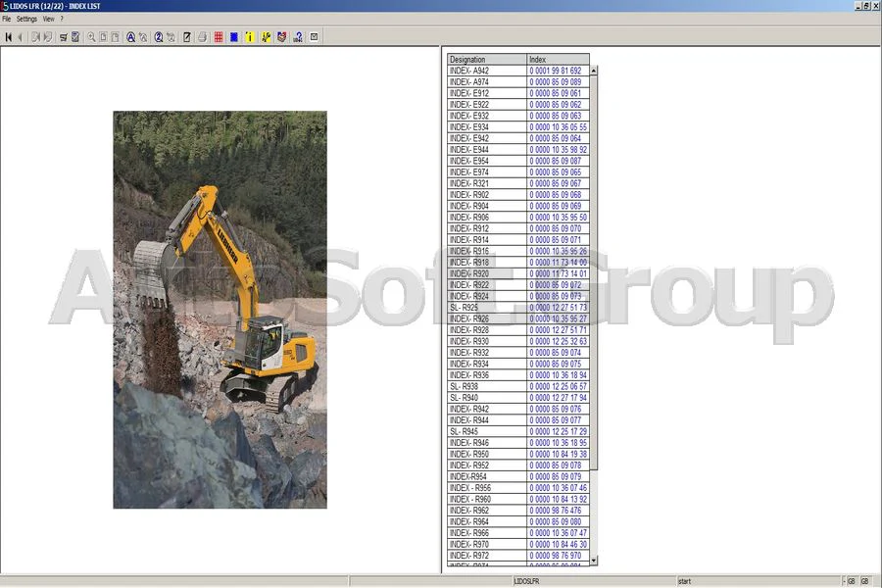Select the magnifier zoom icon
The image size is (882, 588).
pos(91,36)
